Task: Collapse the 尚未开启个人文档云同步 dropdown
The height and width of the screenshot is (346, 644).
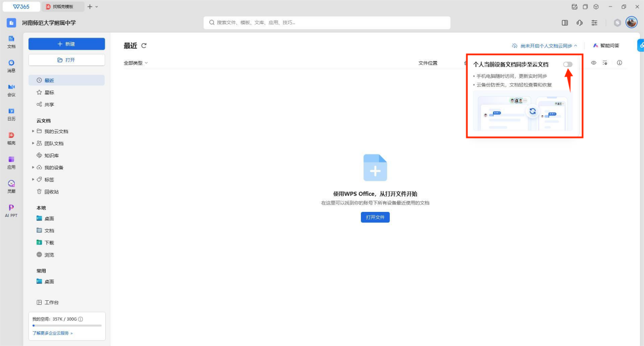Action: pyautogui.click(x=545, y=46)
